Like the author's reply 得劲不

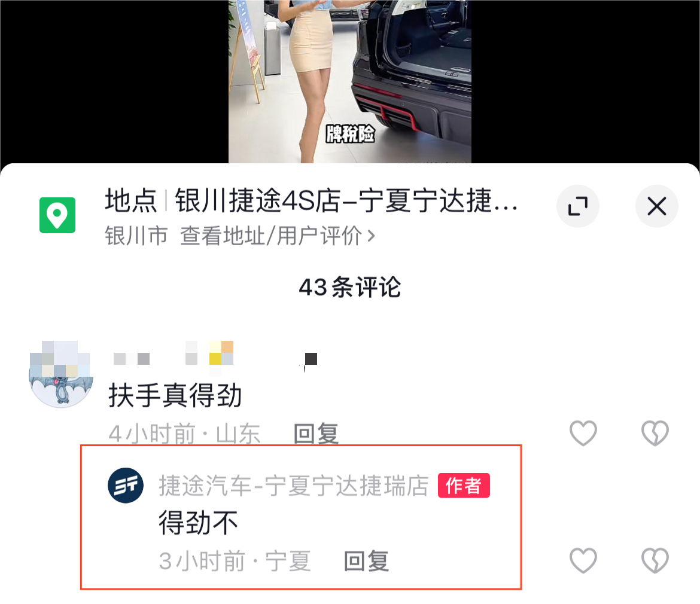click(x=583, y=560)
